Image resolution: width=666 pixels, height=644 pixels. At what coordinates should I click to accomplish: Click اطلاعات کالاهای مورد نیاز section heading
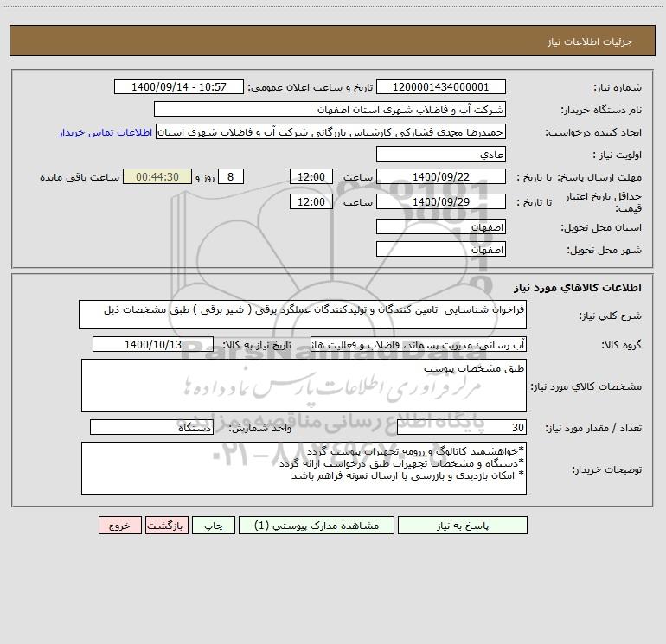[578, 288]
